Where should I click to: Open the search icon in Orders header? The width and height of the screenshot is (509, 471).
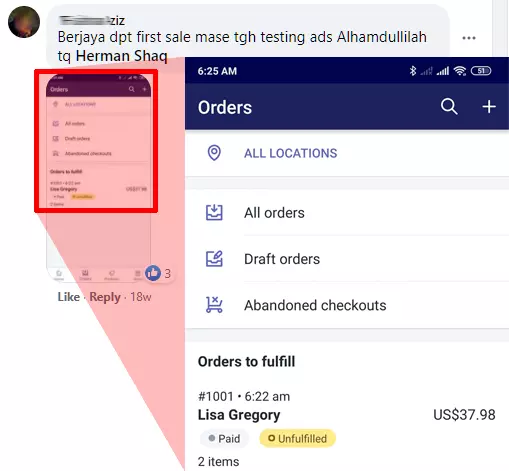[x=449, y=107]
